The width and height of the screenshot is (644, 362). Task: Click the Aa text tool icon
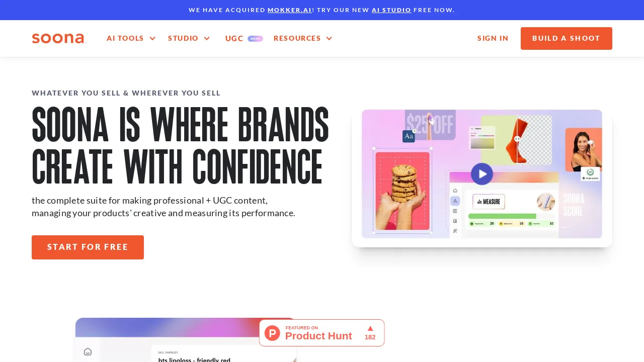coord(409,136)
